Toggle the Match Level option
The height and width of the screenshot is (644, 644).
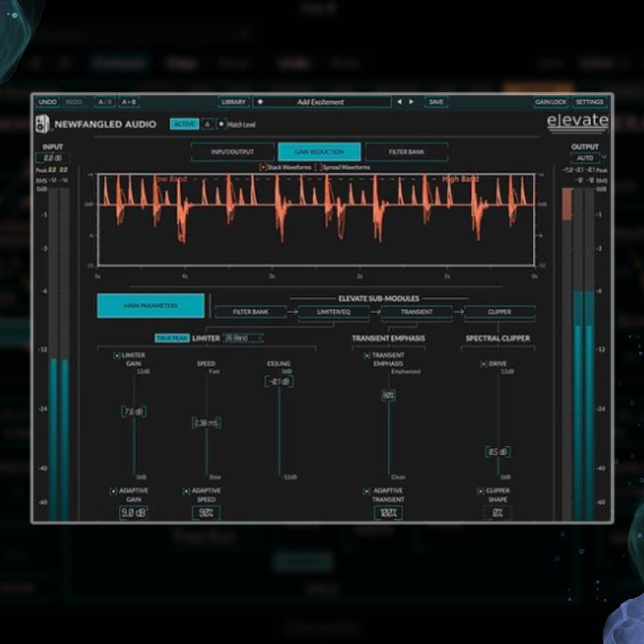tap(221, 125)
